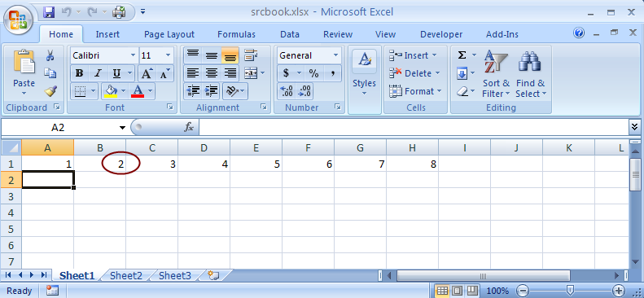Toggle Underline formatting
The height and width of the screenshot is (298, 644).
[116, 73]
